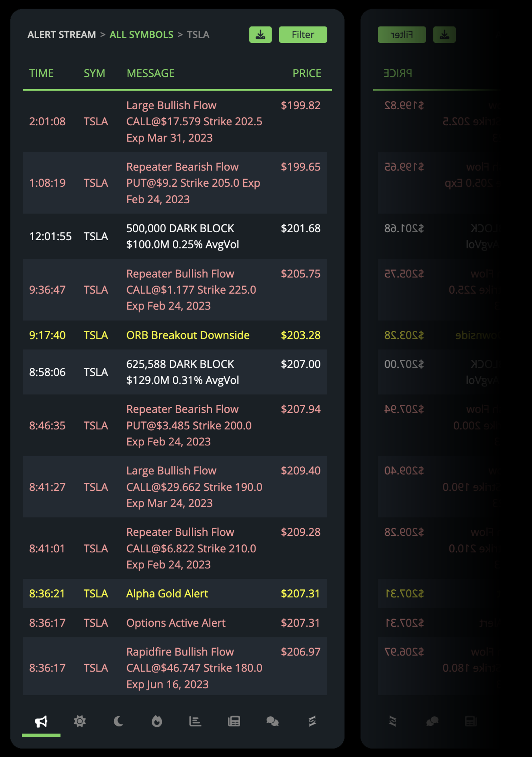The width and height of the screenshot is (532, 757).
Task: Click the ALERT STREAM breadcrumb
Action: pyautogui.click(x=62, y=35)
